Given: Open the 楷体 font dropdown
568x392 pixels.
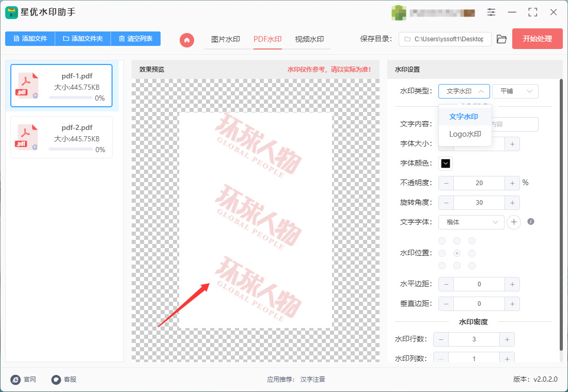Looking at the screenshot, I should pos(471,222).
